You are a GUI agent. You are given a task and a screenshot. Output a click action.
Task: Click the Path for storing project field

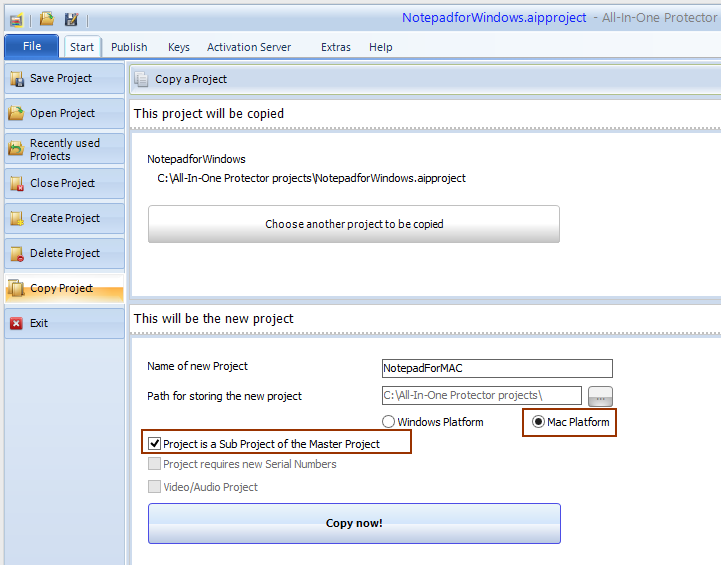tap(481, 395)
